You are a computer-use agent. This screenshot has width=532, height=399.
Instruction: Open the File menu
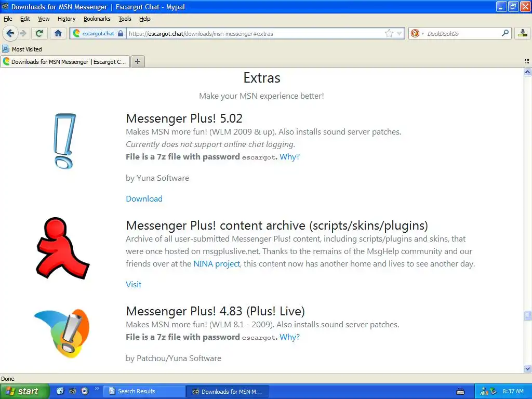pyautogui.click(x=8, y=19)
